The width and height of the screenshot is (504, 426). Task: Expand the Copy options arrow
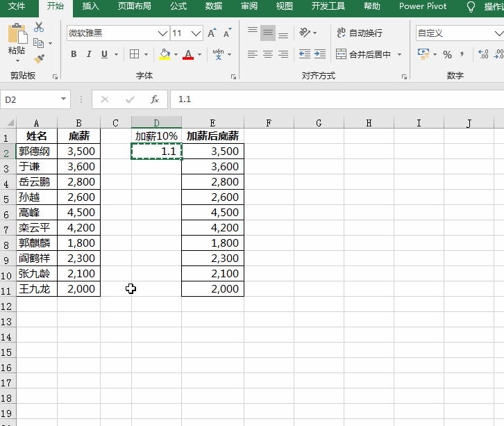pyautogui.click(x=51, y=43)
